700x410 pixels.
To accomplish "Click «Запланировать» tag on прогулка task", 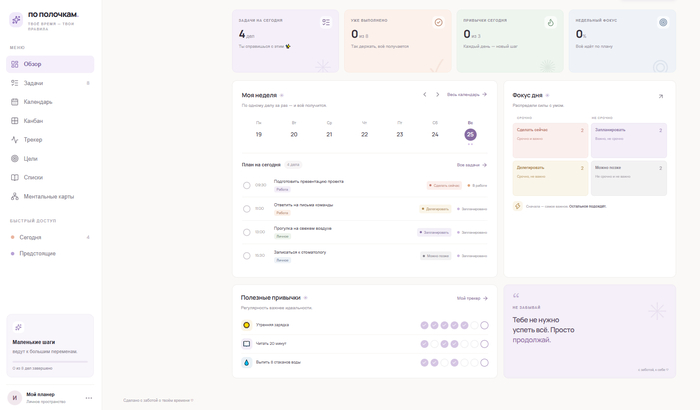I will click(434, 232).
